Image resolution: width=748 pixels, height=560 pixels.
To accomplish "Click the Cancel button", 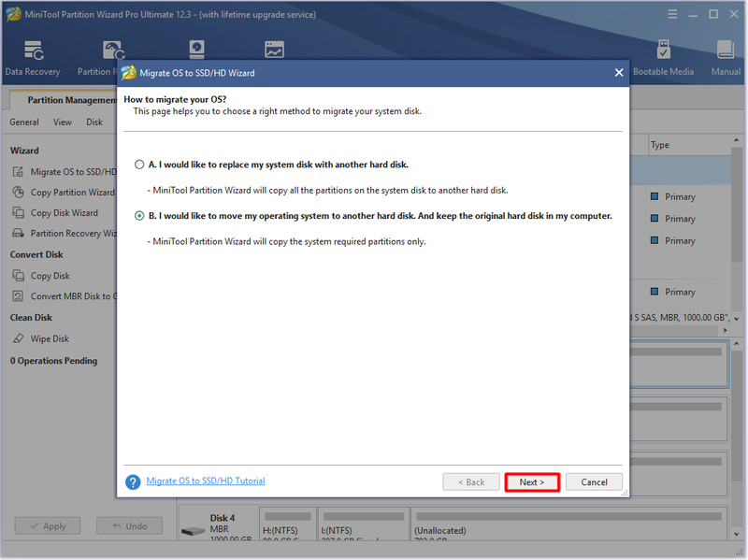I will click(594, 482).
